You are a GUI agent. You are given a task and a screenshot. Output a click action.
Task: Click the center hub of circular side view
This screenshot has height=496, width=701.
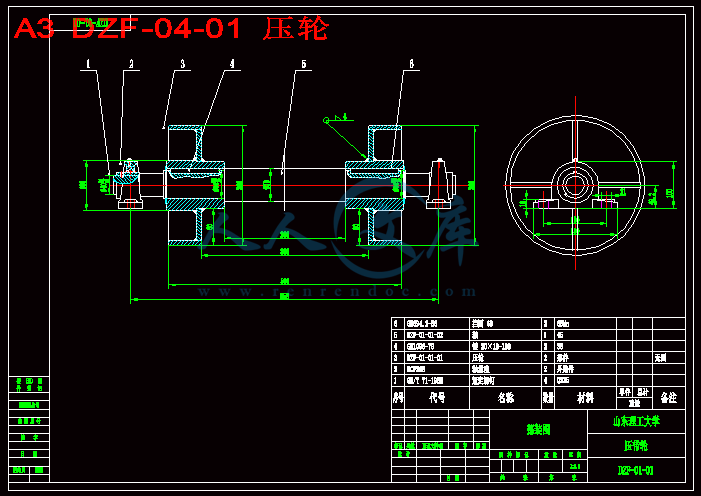tap(575, 184)
